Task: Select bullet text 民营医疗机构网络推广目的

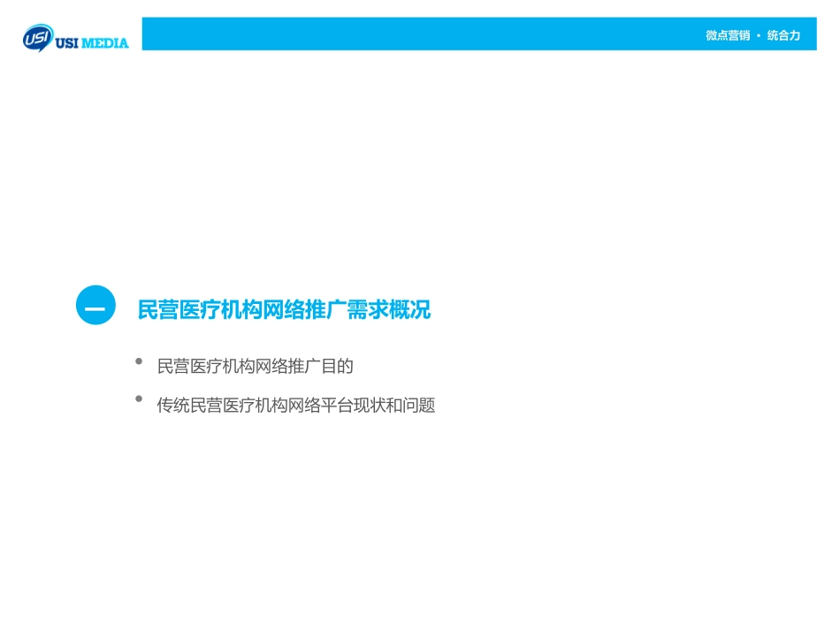Action: point(255,366)
